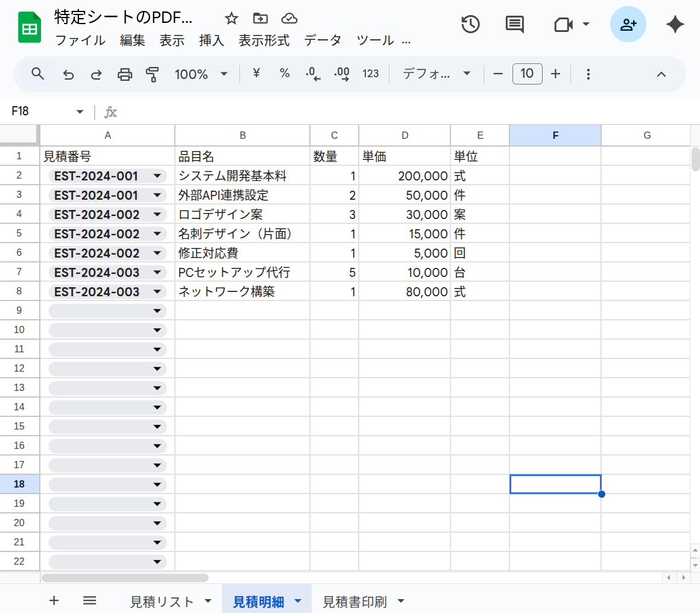This screenshot has height=613, width=700.
Task: Show hidden menus via ellipsis
Action: pyautogui.click(x=406, y=42)
